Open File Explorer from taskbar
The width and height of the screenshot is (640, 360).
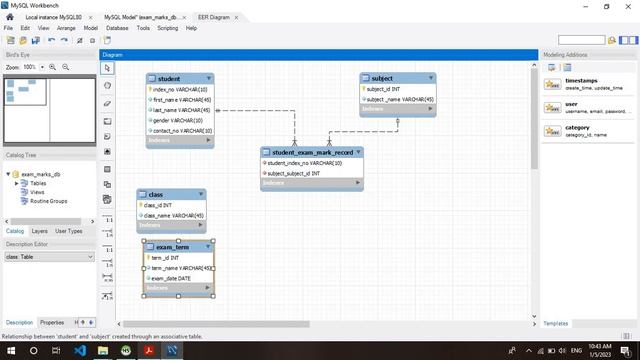click(103, 351)
